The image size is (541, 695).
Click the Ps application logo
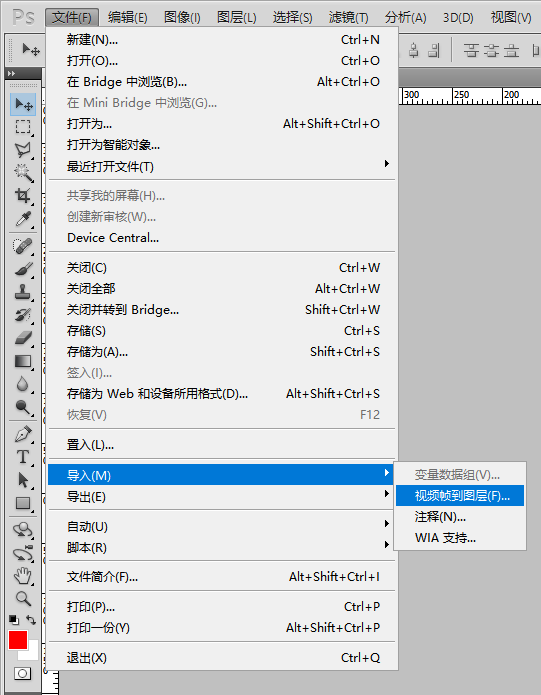(23, 18)
